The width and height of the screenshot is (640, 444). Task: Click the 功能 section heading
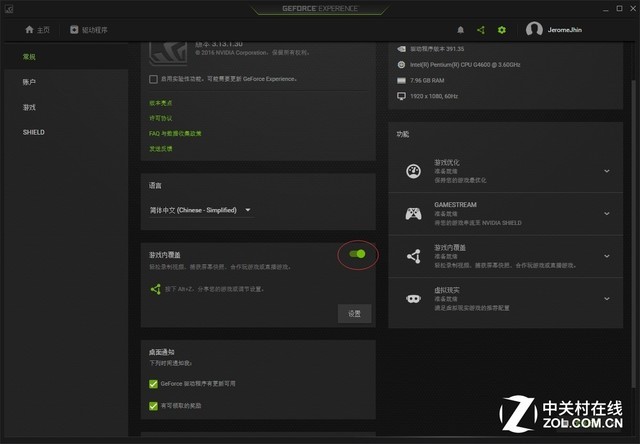point(403,134)
